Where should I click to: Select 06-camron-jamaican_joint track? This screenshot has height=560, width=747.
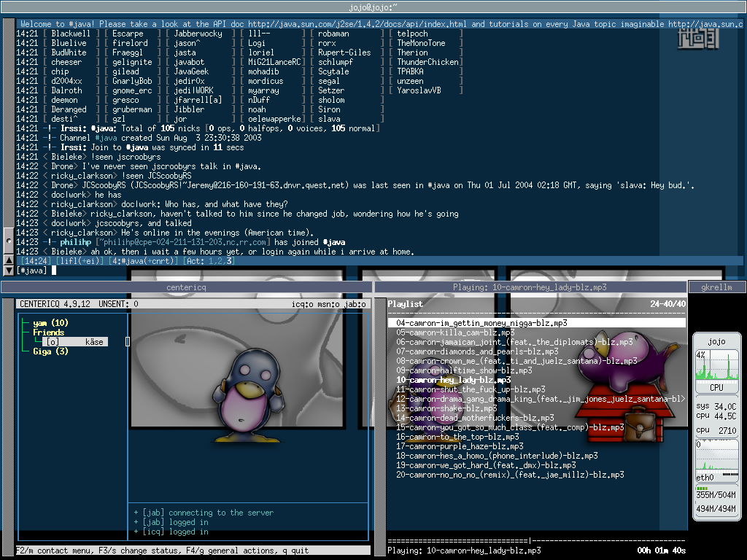(x=514, y=342)
